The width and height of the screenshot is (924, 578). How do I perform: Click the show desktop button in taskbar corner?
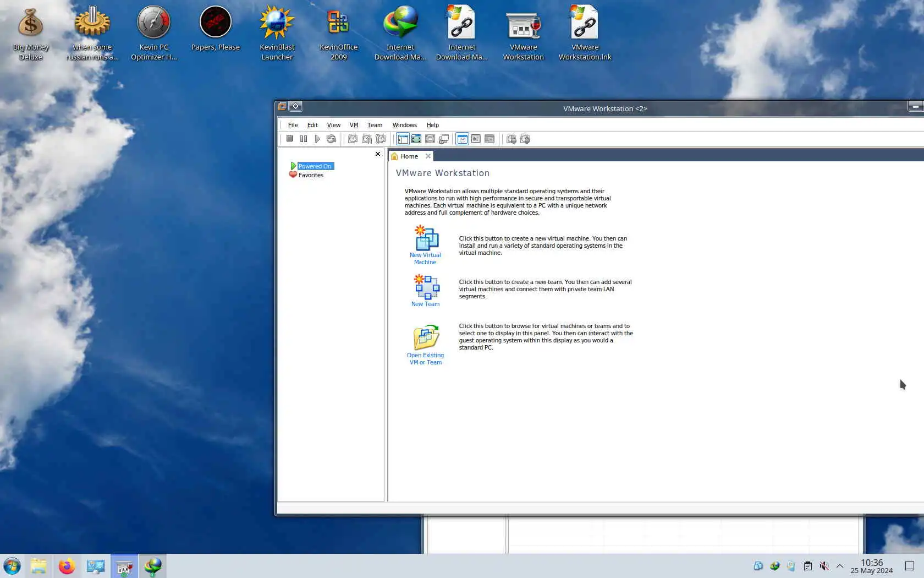coord(910,566)
